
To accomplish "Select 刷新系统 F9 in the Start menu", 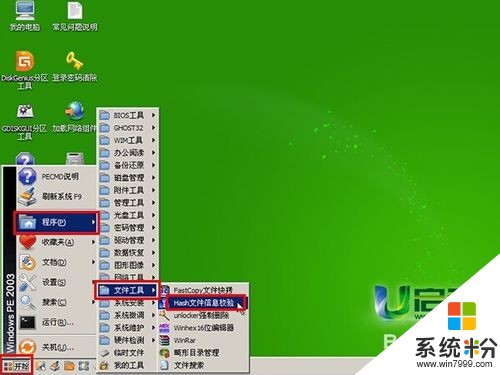I will (57, 196).
